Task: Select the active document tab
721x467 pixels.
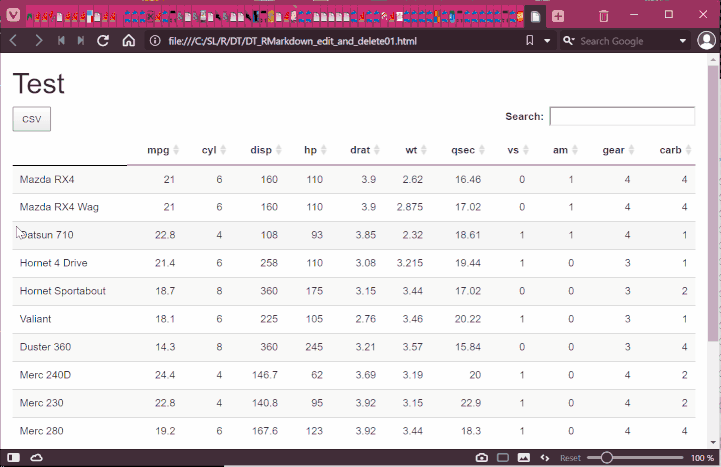Action: click(x=535, y=17)
